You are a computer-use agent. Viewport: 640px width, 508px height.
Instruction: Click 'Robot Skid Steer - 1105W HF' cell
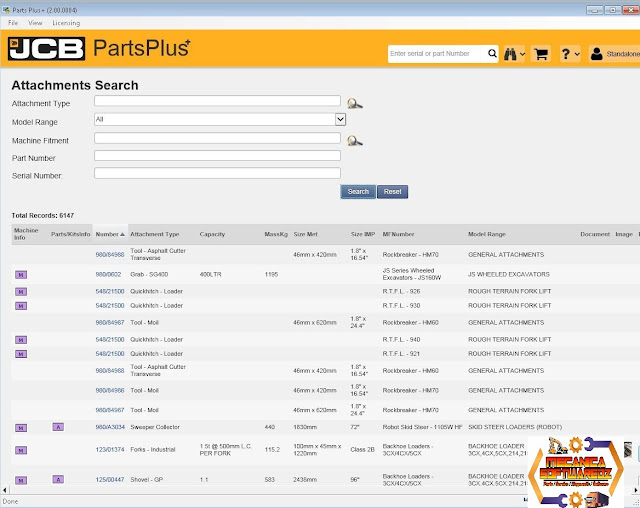[x=422, y=427]
